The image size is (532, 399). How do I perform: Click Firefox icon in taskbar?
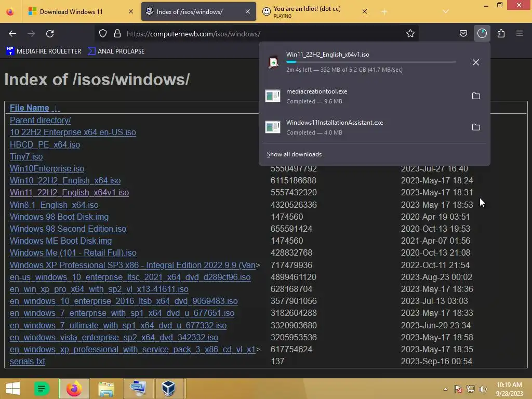(x=74, y=389)
